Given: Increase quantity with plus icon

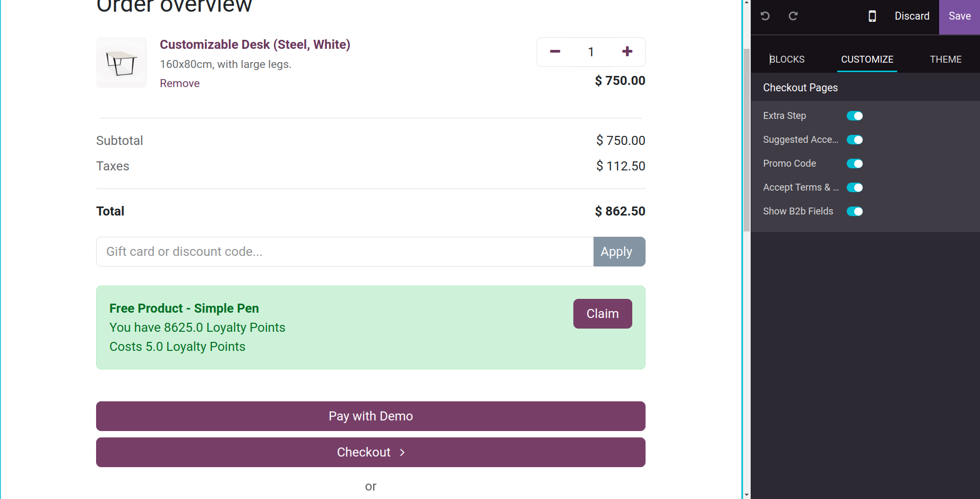Looking at the screenshot, I should click(627, 51).
